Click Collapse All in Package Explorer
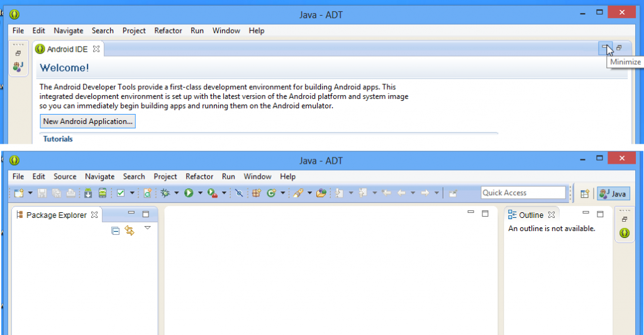The height and width of the screenshot is (335, 644). click(x=116, y=230)
